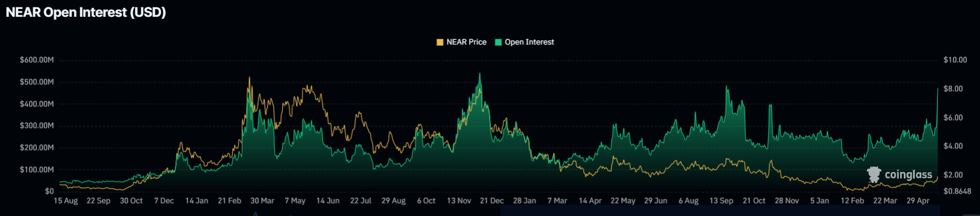Click the 30 Oct date label

[x=131, y=201]
